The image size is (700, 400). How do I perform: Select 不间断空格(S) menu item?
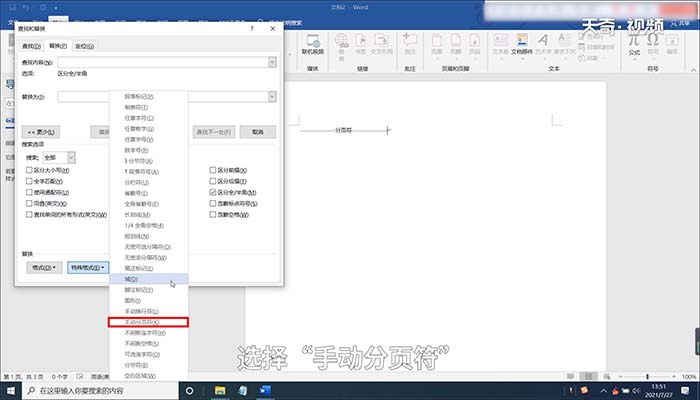149,343
